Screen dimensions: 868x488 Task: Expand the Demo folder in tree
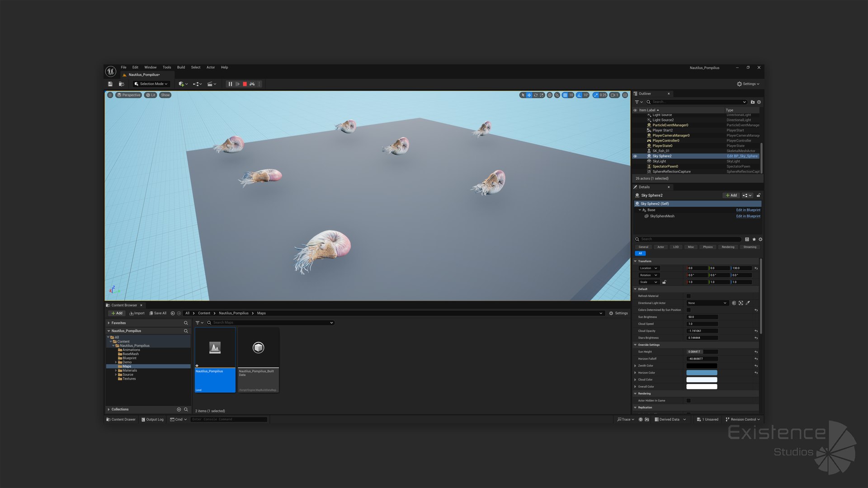[x=116, y=362]
